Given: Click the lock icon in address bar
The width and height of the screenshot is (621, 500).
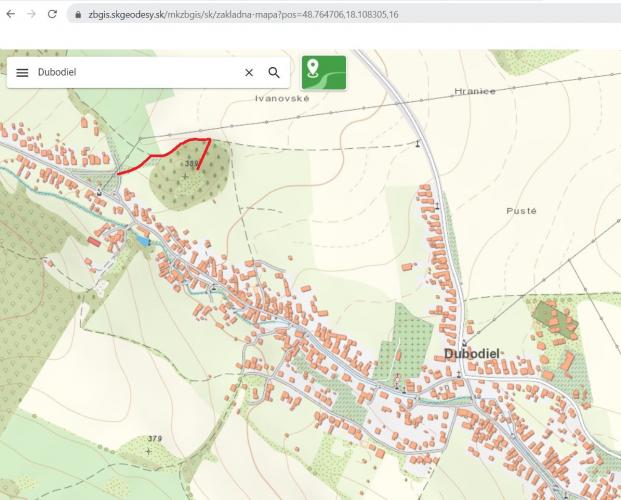Looking at the screenshot, I should [x=78, y=15].
